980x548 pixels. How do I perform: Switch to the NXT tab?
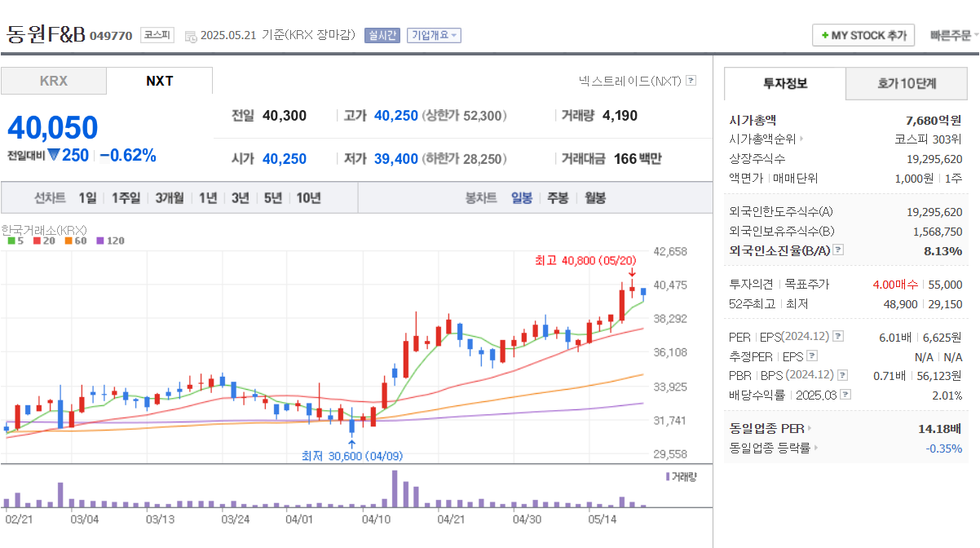160,81
